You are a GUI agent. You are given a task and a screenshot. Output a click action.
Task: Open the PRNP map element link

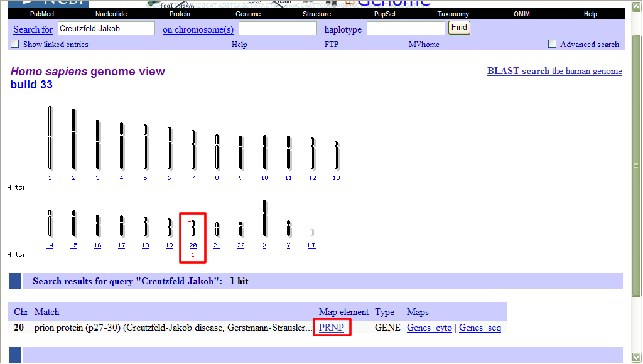332,328
